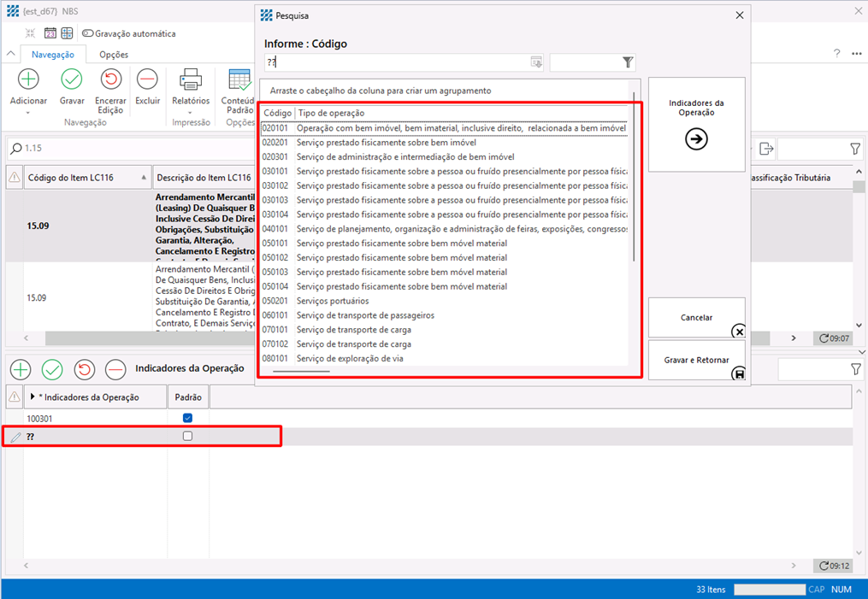
Task: Click the Cancelar button
Action: pos(696,318)
